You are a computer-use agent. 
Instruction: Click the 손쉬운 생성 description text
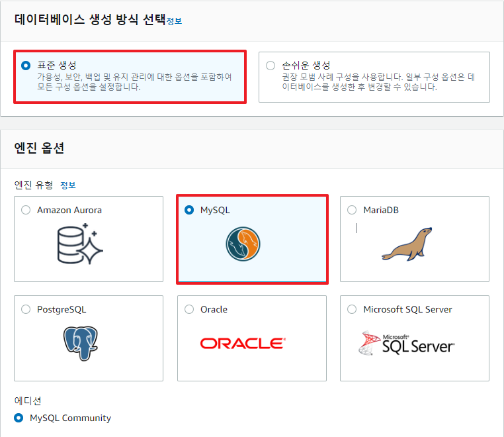click(378, 81)
